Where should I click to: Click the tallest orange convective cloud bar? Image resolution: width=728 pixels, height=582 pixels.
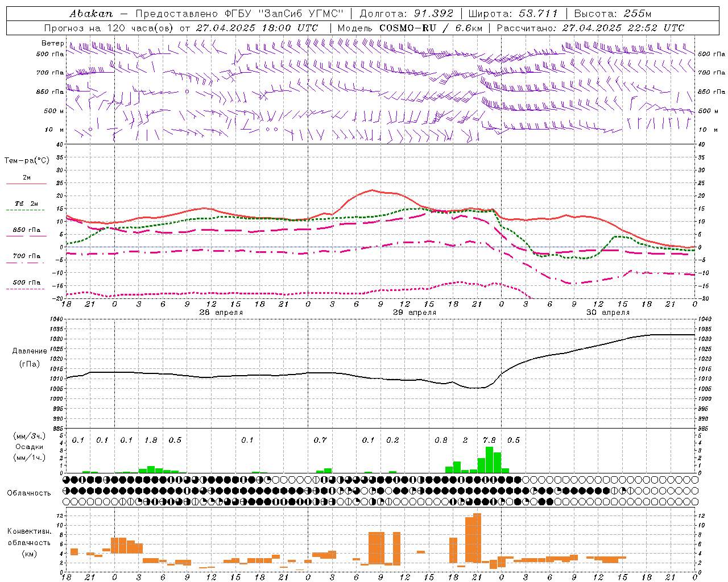pos(477,538)
